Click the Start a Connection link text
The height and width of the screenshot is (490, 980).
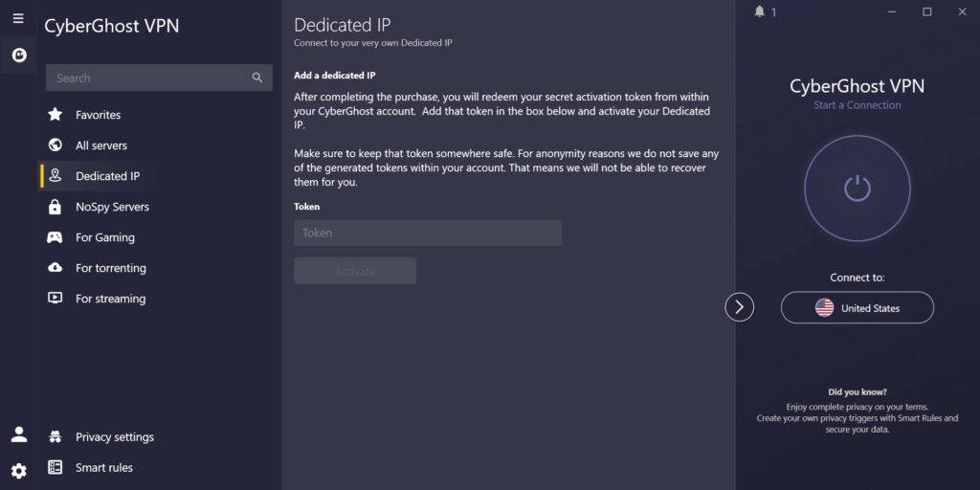pyautogui.click(x=857, y=105)
